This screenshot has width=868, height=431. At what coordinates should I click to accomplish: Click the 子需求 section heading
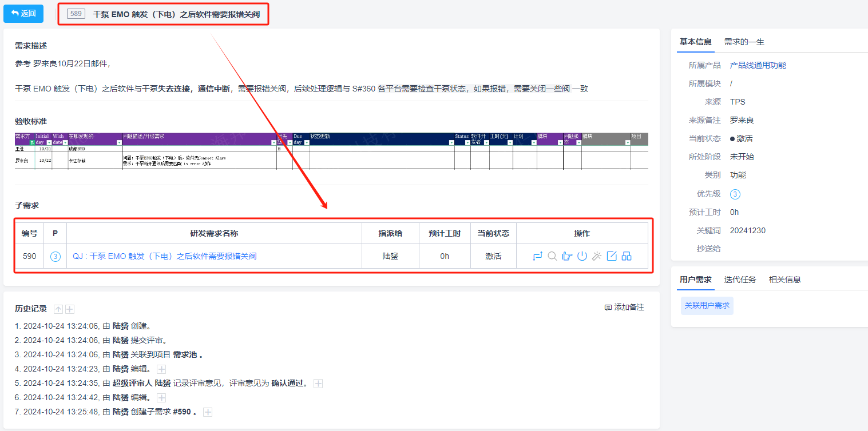pyautogui.click(x=27, y=205)
